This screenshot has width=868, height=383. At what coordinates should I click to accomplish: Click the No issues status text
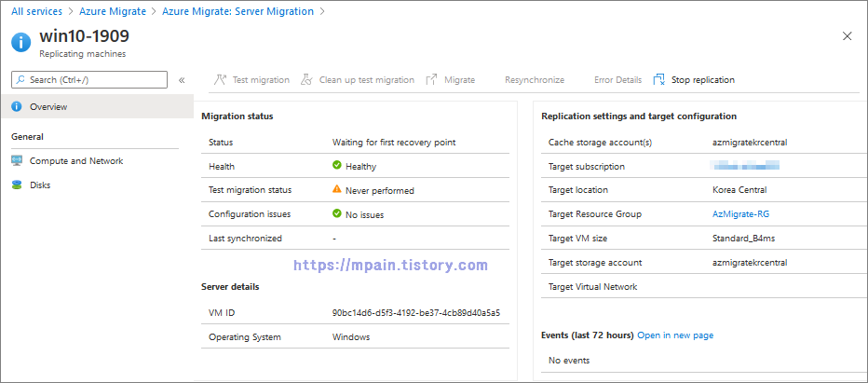tap(365, 215)
